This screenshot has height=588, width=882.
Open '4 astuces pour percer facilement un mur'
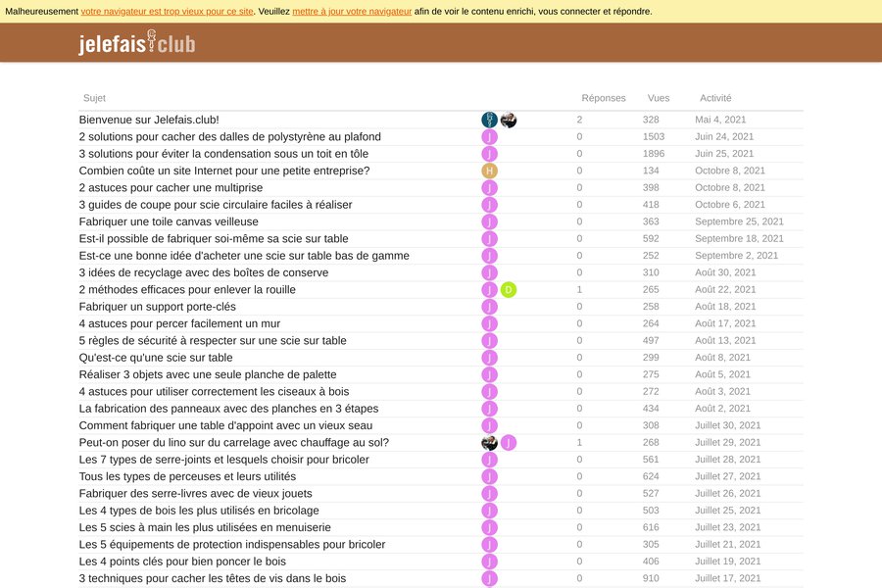[179, 323]
